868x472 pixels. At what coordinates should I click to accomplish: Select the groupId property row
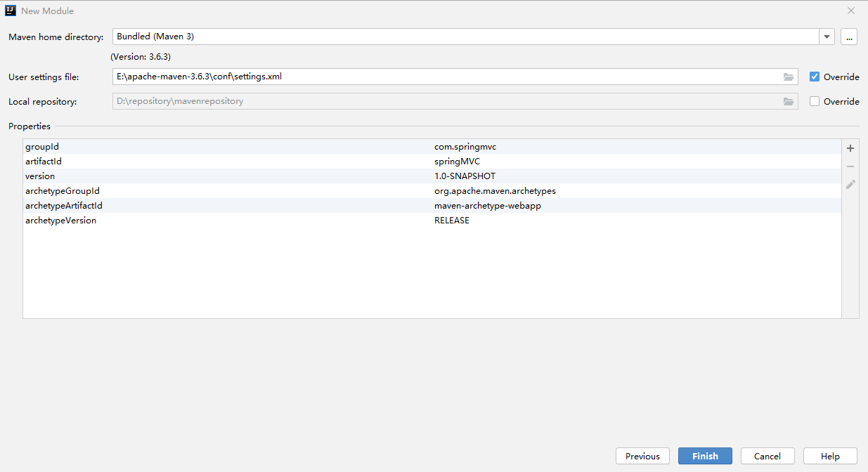coord(432,147)
